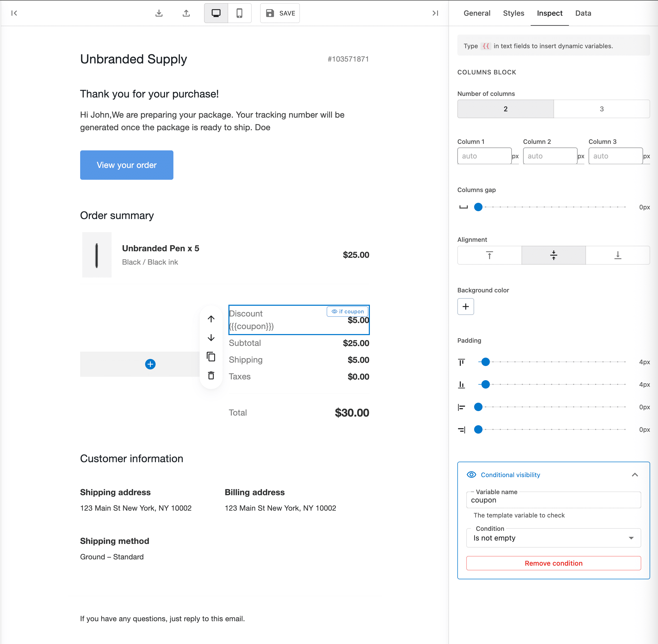
Task: Open the Data tab
Action: pyautogui.click(x=583, y=13)
